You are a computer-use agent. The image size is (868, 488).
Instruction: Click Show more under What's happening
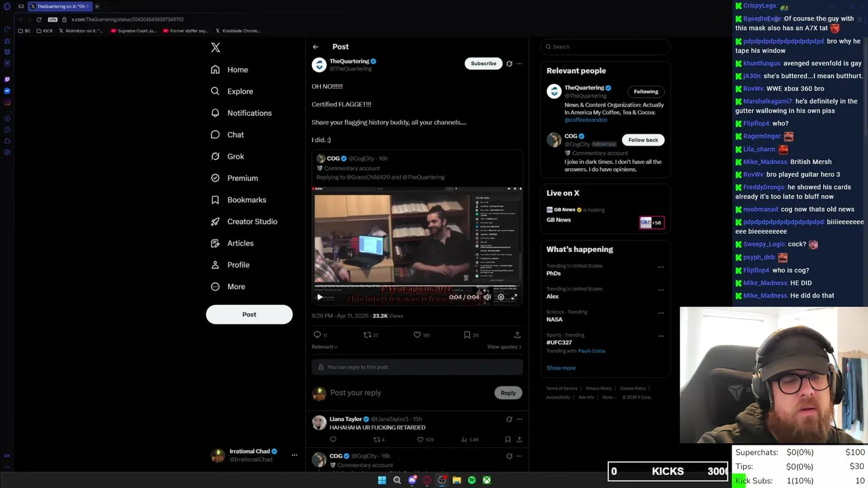(x=561, y=368)
